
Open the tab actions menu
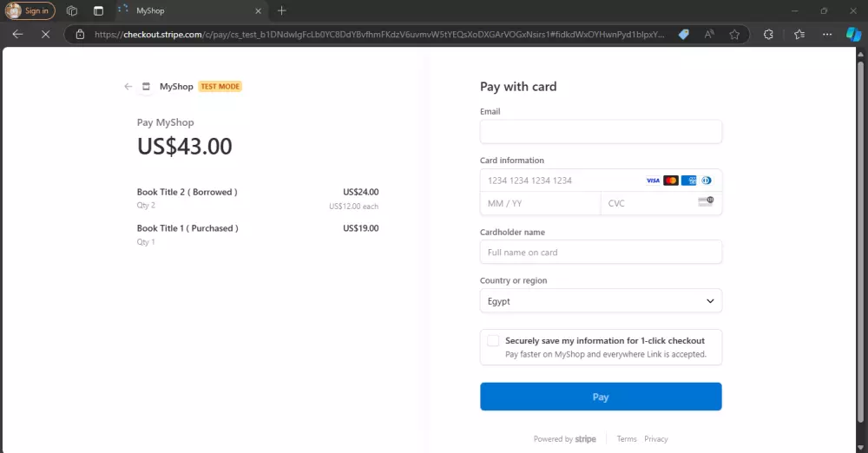[x=98, y=11]
